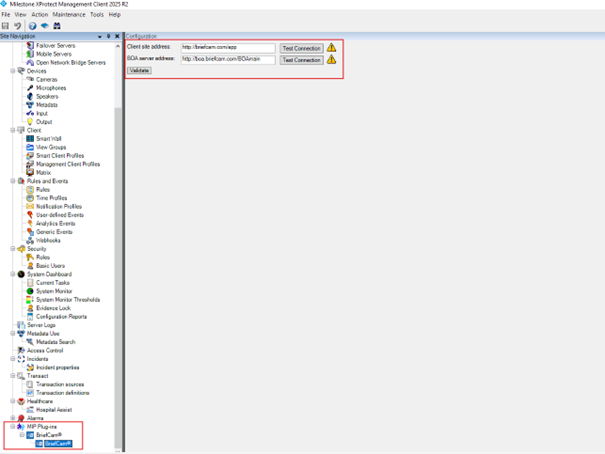Open the Action menu
605x454 pixels.
click(39, 15)
